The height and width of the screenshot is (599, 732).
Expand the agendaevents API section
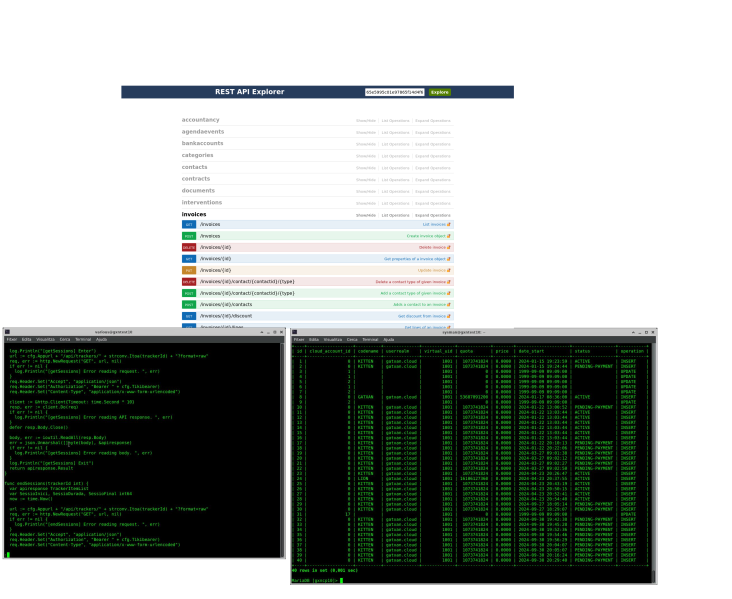tap(203, 132)
